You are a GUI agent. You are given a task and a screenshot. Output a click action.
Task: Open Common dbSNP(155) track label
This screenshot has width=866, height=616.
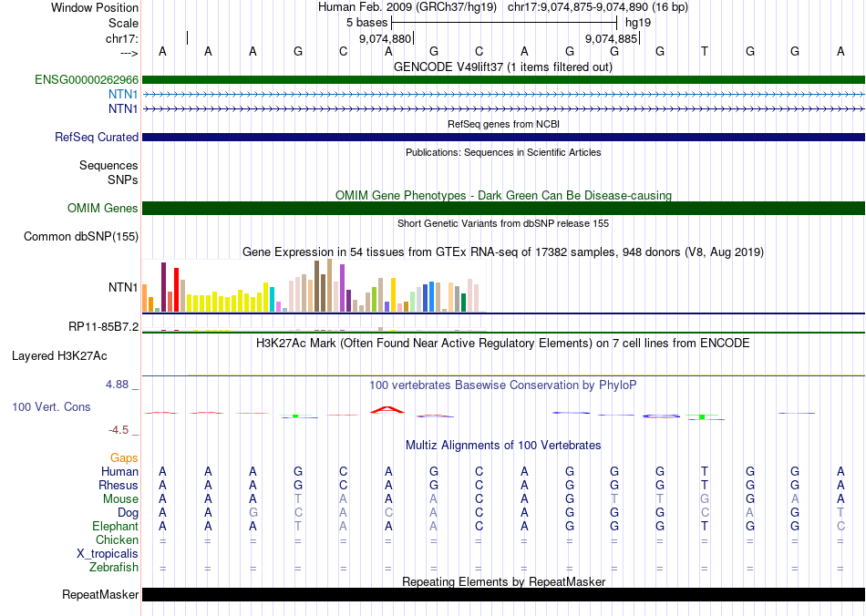point(80,236)
